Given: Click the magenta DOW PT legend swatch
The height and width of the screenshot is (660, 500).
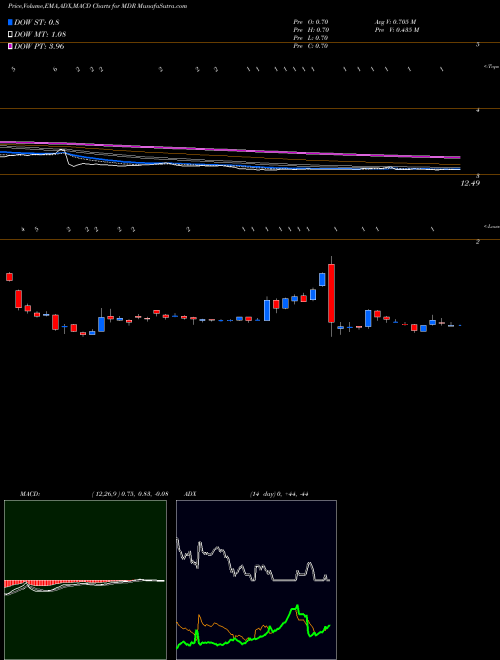Looking at the screenshot, I should [11, 46].
